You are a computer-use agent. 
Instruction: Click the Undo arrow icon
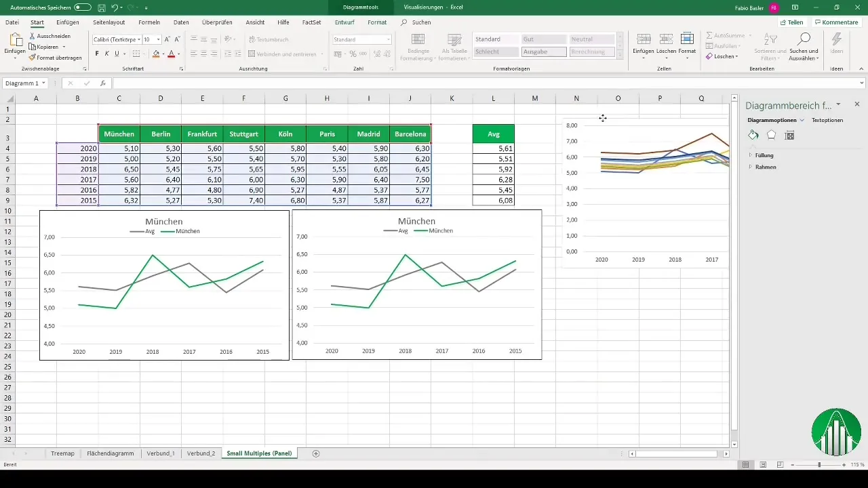click(115, 7)
